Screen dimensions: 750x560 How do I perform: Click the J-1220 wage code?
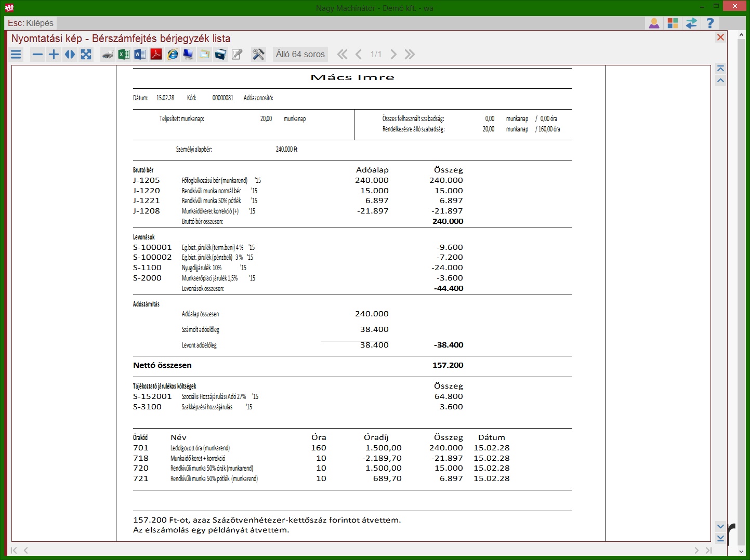(147, 191)
